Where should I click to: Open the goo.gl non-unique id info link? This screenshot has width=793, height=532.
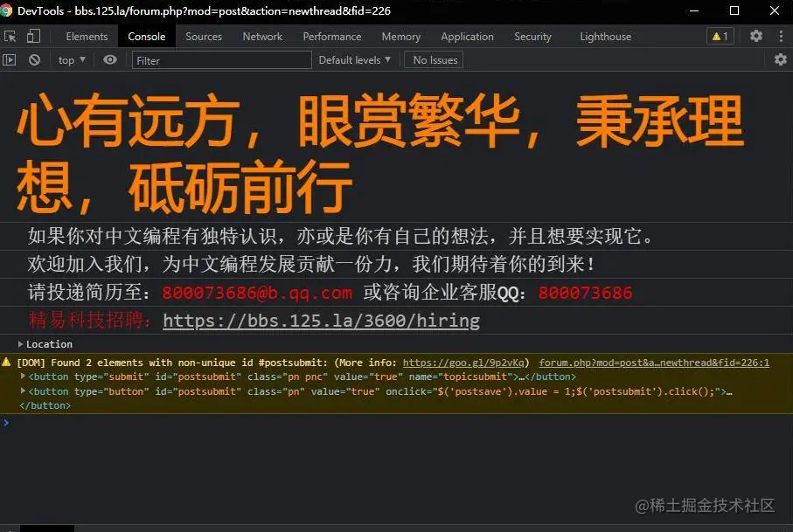465,363
